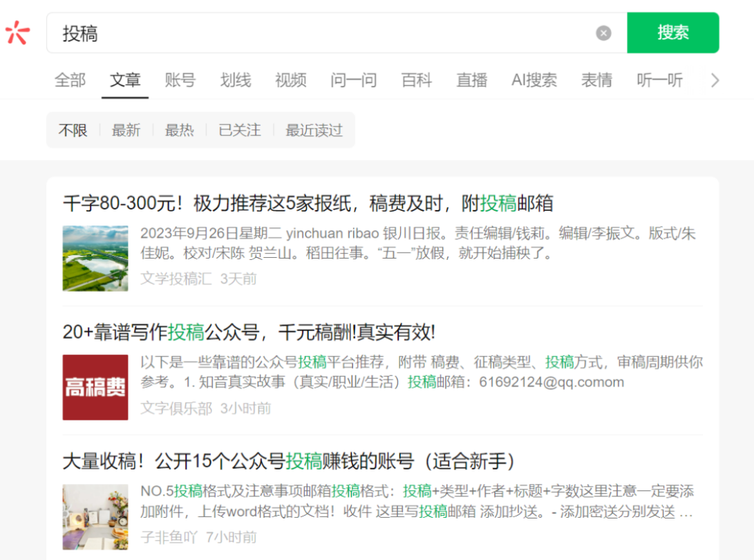Switch to the 全部 tab
Viewport: 754px width, 560px height.
[69, 80]
